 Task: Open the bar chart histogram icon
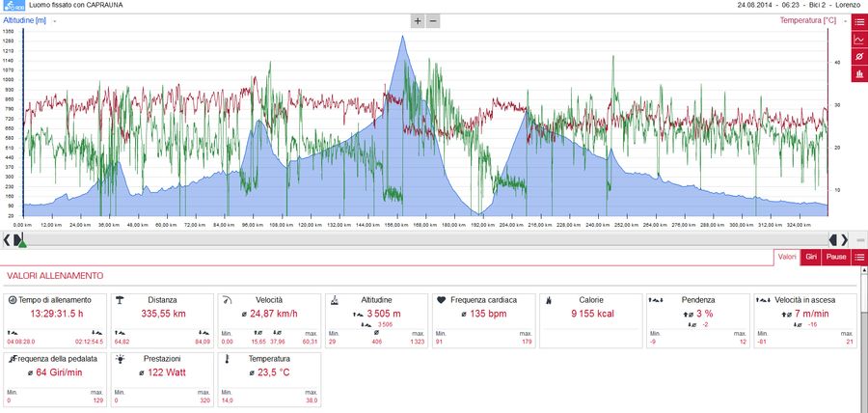click(859, 73)
